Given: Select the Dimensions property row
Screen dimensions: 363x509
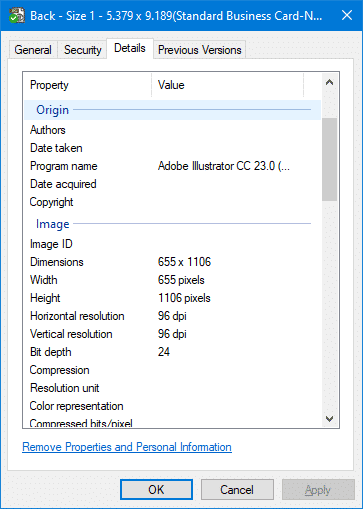Looking at the screenshot, I should point(172,262).
